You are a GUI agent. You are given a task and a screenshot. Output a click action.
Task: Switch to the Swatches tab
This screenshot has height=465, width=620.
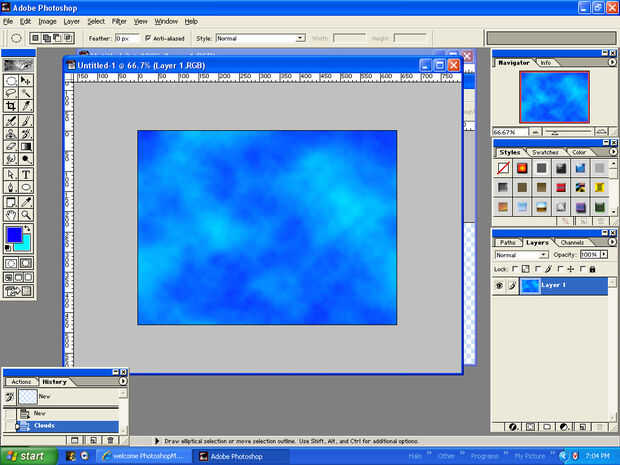pos(545,152)
